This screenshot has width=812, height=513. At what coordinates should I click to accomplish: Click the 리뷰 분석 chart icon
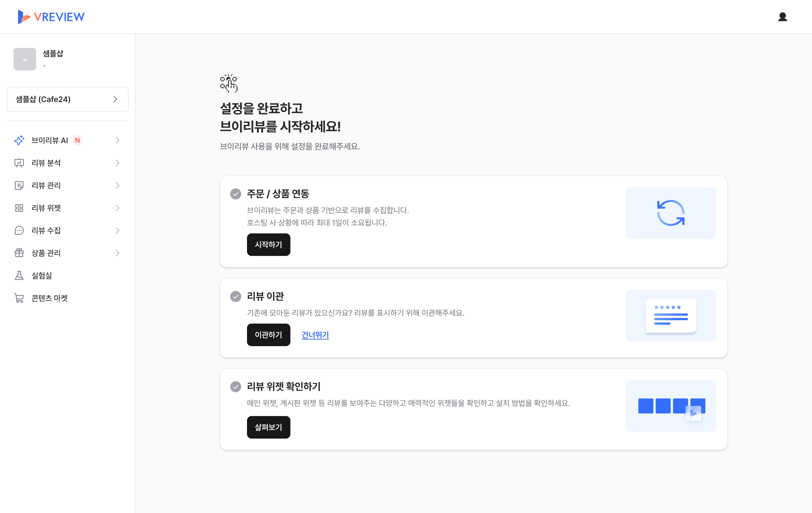(x=19, y=163)
